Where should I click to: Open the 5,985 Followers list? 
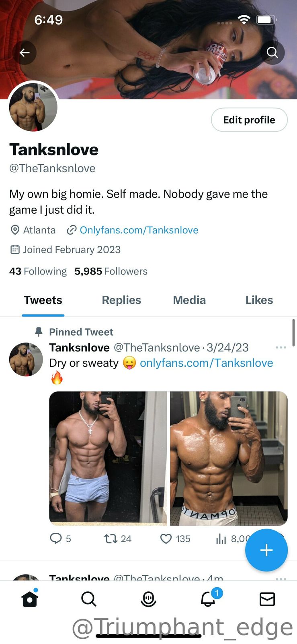(111, 271)
